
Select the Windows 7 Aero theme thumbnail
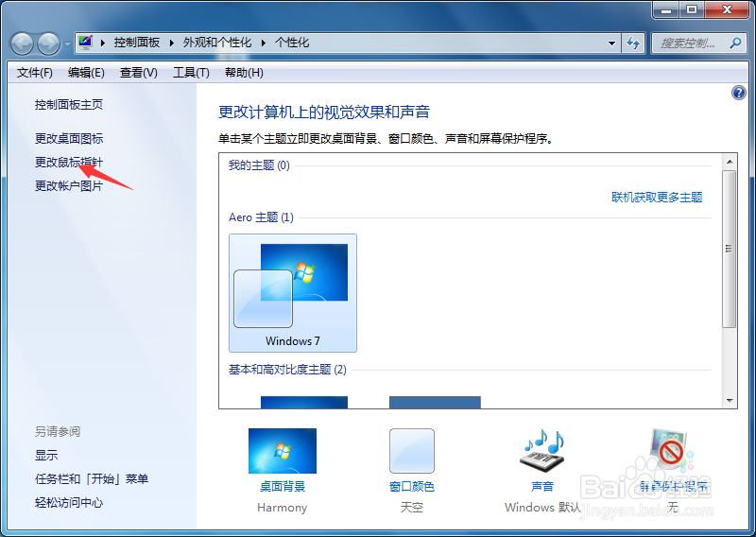(293, 293)
